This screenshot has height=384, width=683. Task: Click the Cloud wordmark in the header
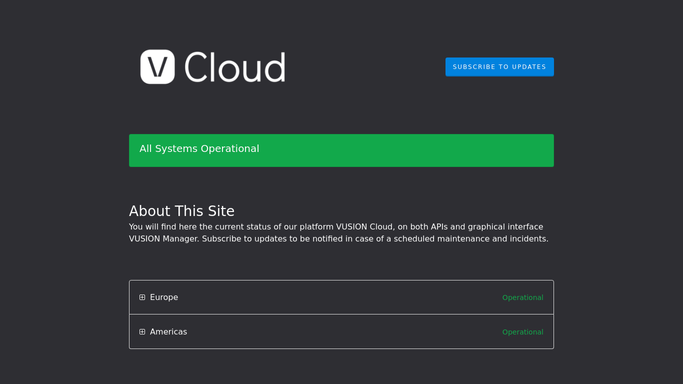[235, 67]
